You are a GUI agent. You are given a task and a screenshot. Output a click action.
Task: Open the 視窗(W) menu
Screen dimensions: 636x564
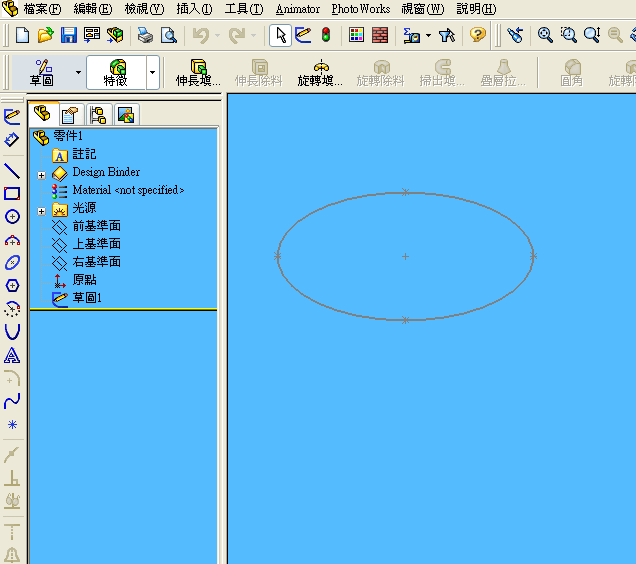coord(423,9)
